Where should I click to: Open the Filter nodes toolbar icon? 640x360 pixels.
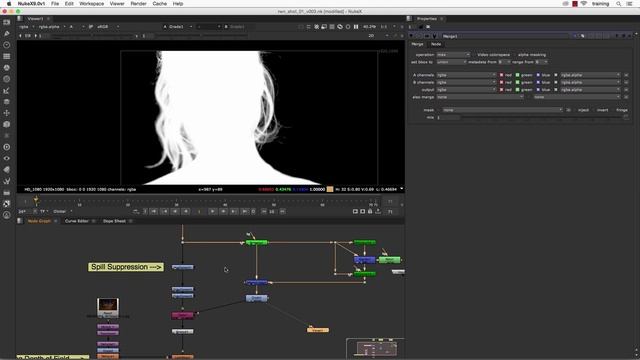(x=7, y=79)
